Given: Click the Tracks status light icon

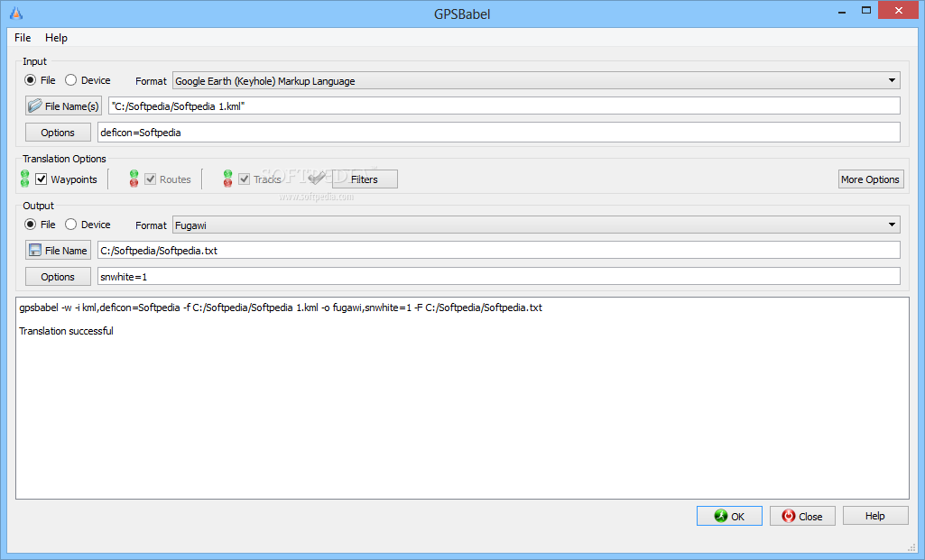Looking at the screenshot, I should point(227,179).
